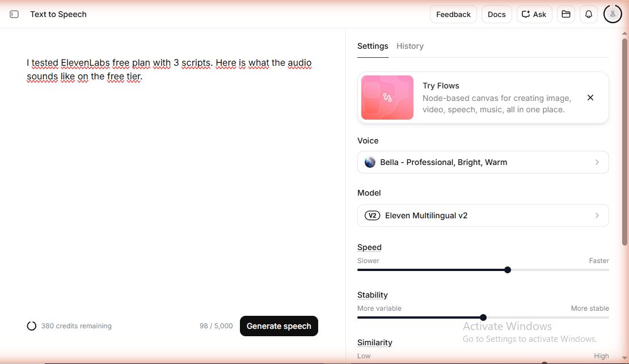The height and width of the screenshot is (364, 629).
Task: Click the Speed label
Action: coord(369,247)
